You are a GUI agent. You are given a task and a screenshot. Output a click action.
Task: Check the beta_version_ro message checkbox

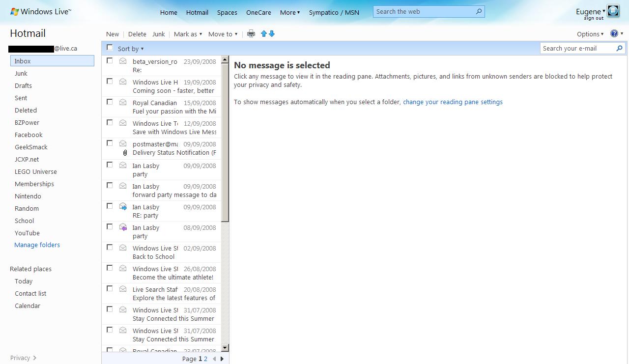(x=110, y=60)
